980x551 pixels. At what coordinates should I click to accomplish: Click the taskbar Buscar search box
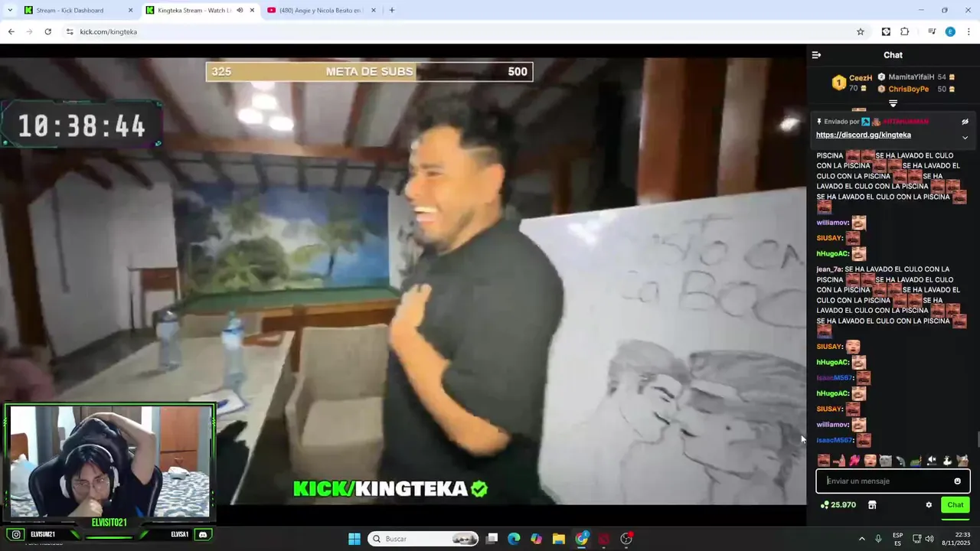point(423,539)
